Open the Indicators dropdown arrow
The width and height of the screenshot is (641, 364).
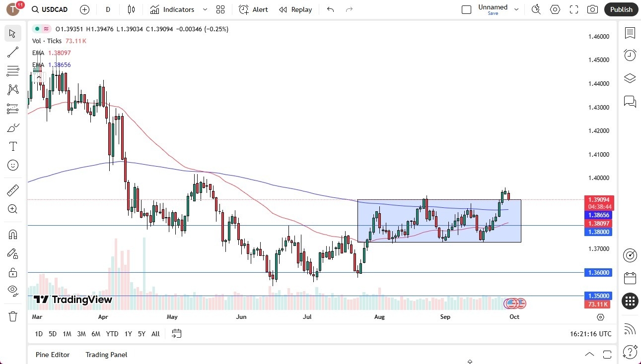click(204, 9)
